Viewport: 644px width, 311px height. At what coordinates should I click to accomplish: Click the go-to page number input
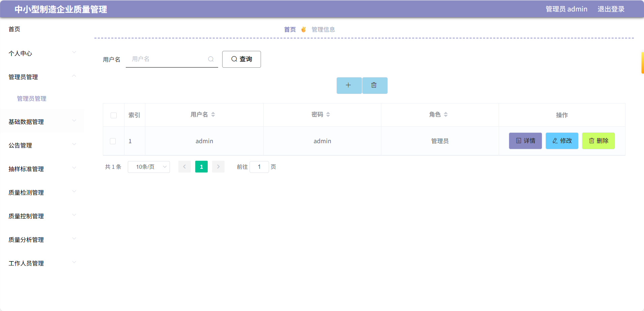[x=259, y=167]
